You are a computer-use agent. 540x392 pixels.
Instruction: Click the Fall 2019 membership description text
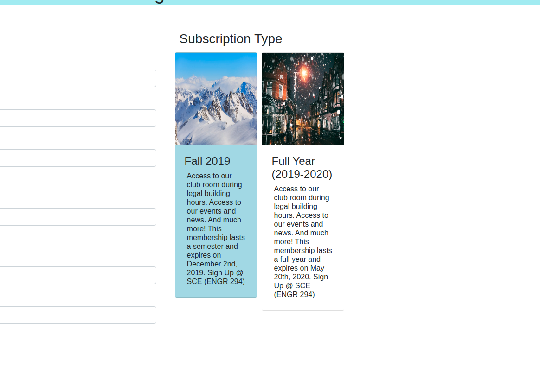point(216,228)
